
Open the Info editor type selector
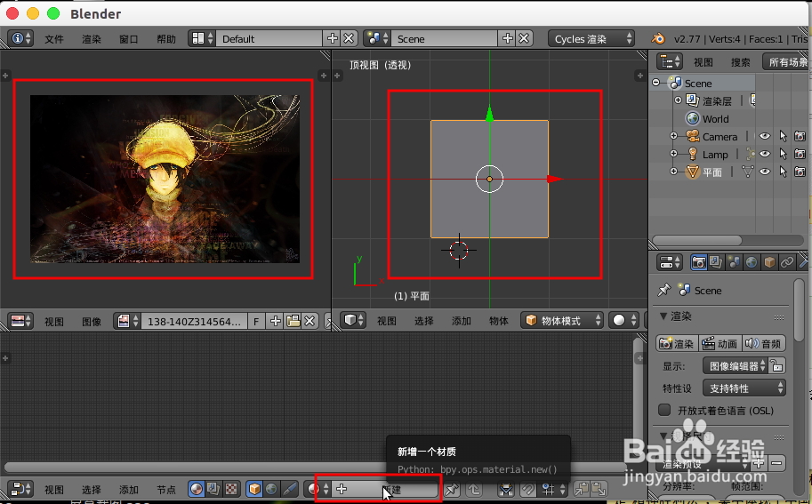(x=20, y=39)
